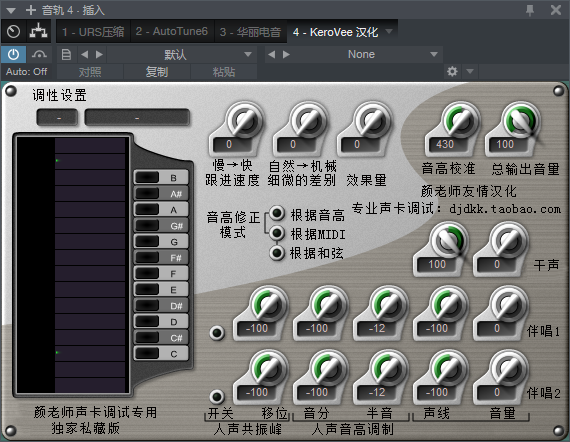Image resolution: width=570 pixels, height=442 pixels.
Task: Open the gear settings icon
Action: [452, 71]
